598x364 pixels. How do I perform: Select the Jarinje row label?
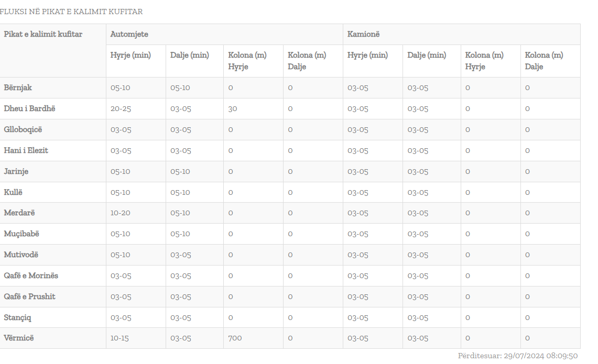tap(16, 171)
